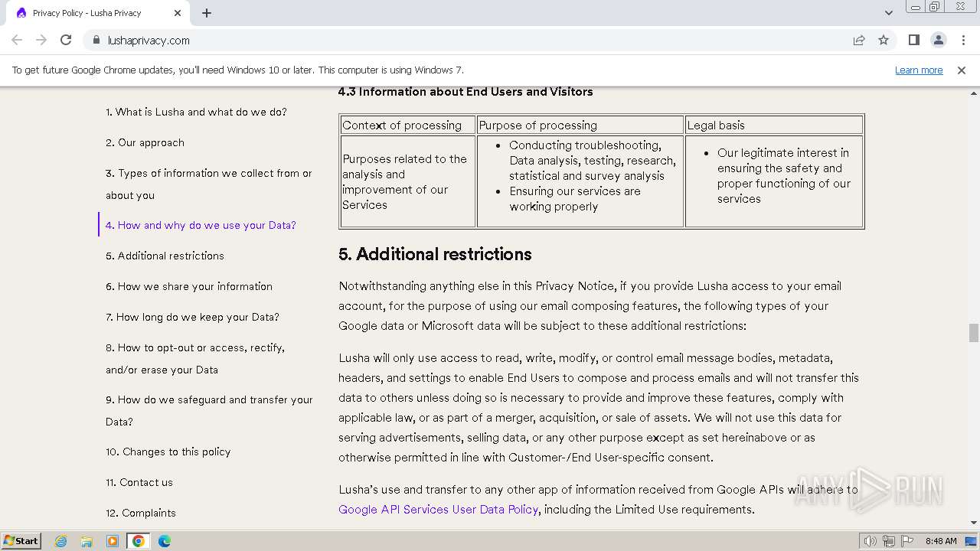Expand the tab search dropdown

[889, 13]
